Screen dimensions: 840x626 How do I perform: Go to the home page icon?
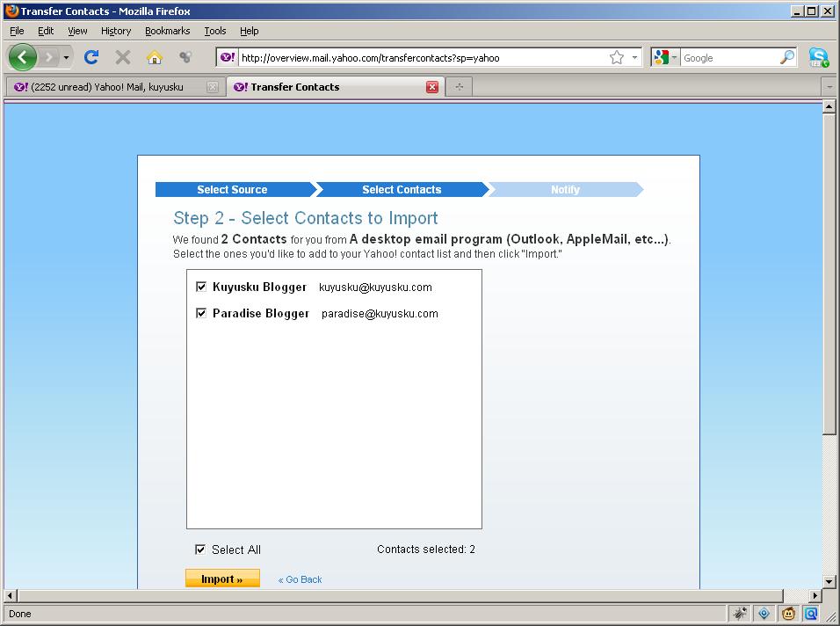click(x=155, y=57)
